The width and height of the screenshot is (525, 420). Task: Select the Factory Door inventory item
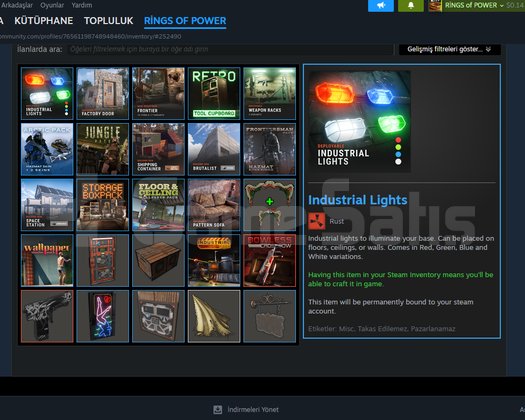[x=102, y=93]
